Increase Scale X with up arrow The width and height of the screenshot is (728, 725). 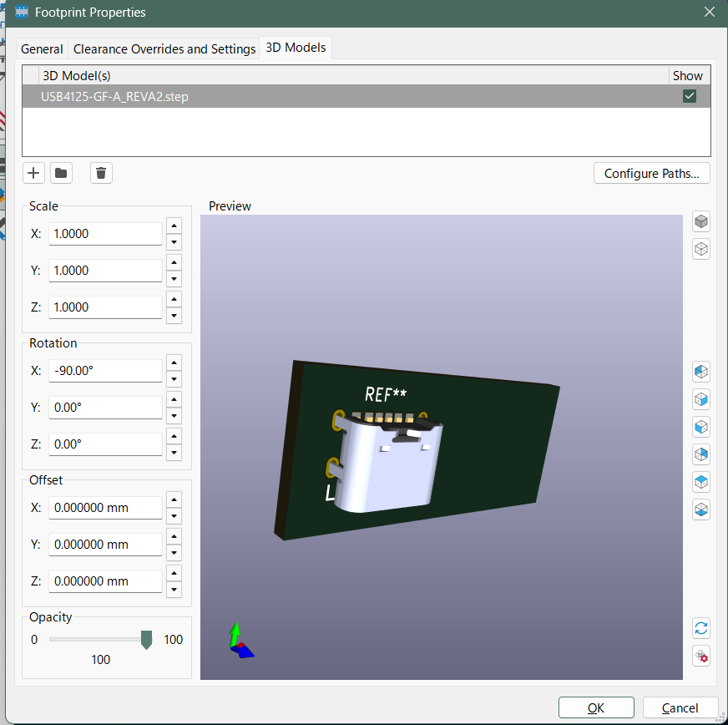tap(174, 226)
